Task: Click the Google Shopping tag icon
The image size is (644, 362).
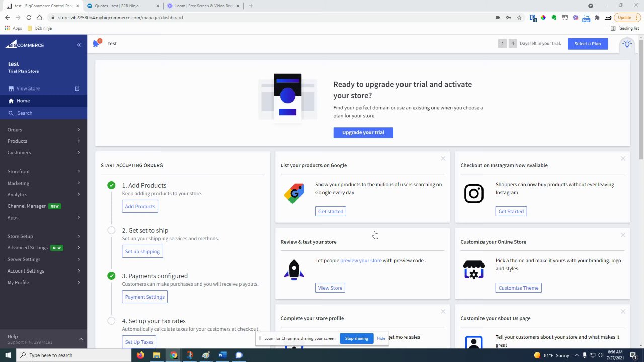Action: pos(294,193)
